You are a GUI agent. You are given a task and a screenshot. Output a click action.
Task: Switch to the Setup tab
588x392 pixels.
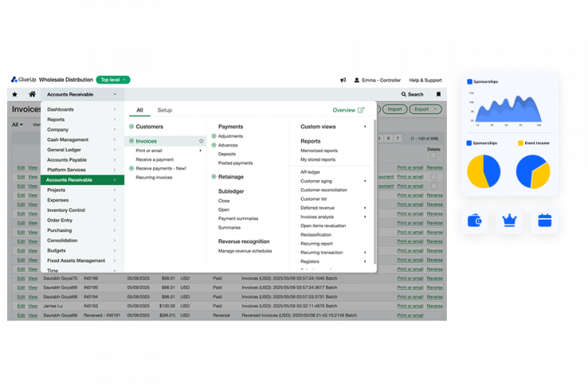[165, 110]
